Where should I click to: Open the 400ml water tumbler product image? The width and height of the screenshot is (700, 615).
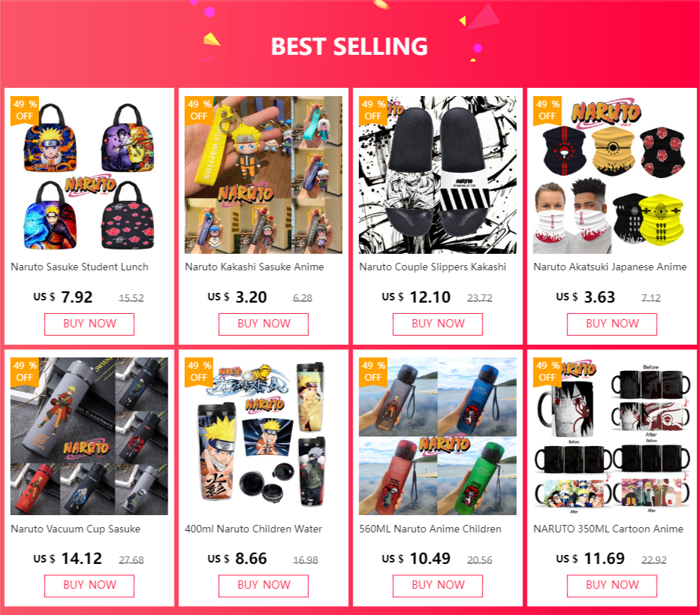[264, 436]
